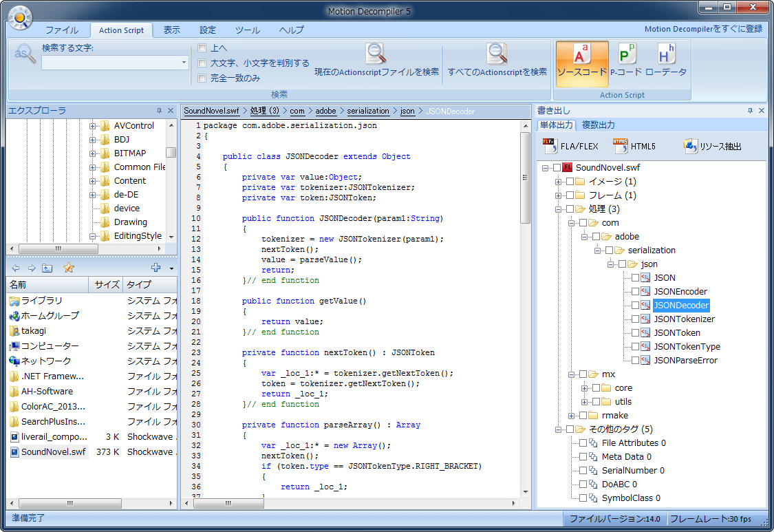
Task: Click the Motion Decompiler application orb button
Action: coord(20,17)
